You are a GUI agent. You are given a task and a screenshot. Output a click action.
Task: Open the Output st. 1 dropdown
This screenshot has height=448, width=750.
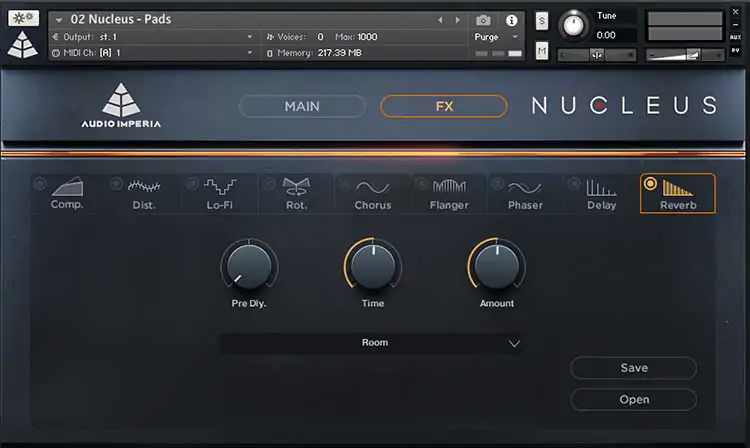pos(249,37)
